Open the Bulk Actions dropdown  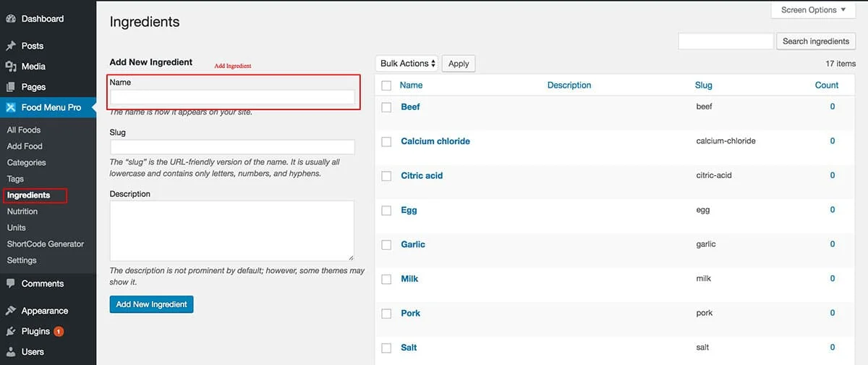pyautogui.click(x=408, y=64)
